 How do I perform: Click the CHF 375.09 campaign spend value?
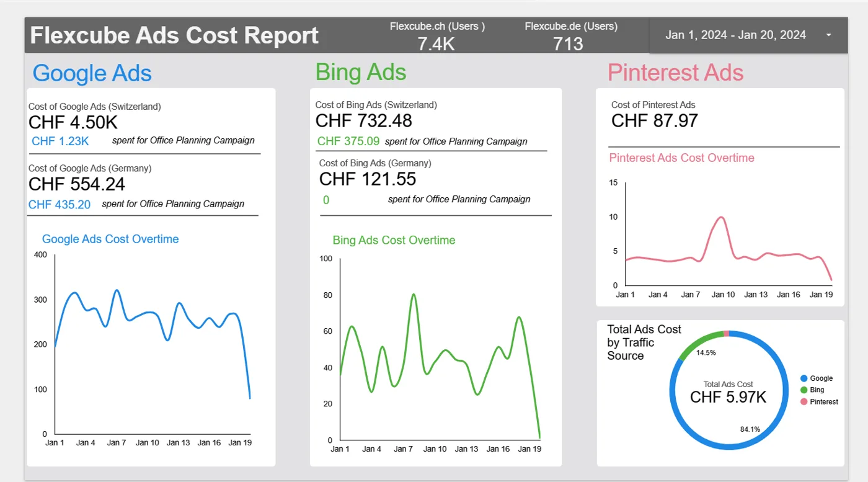[x=348, y=141]
